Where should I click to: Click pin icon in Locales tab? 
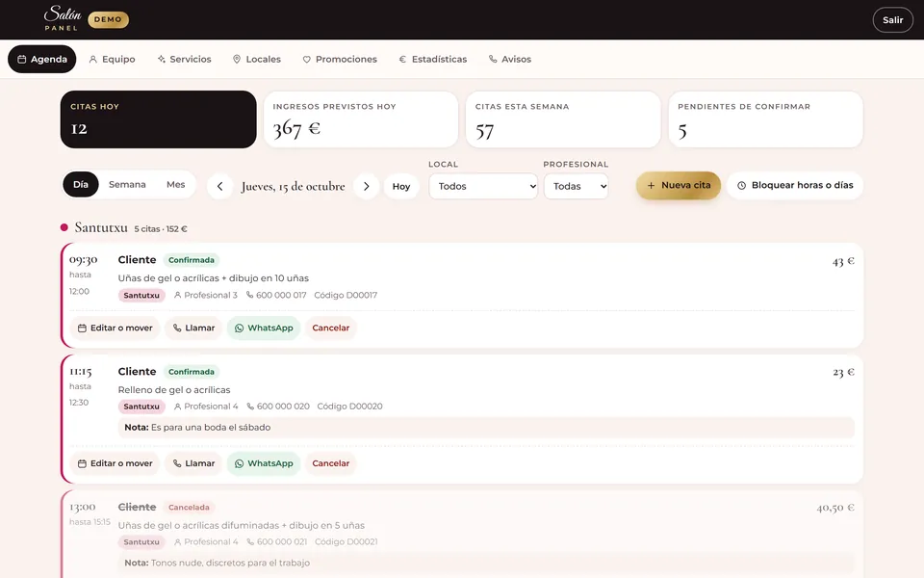pyautogui.click(x=237, y=59)
